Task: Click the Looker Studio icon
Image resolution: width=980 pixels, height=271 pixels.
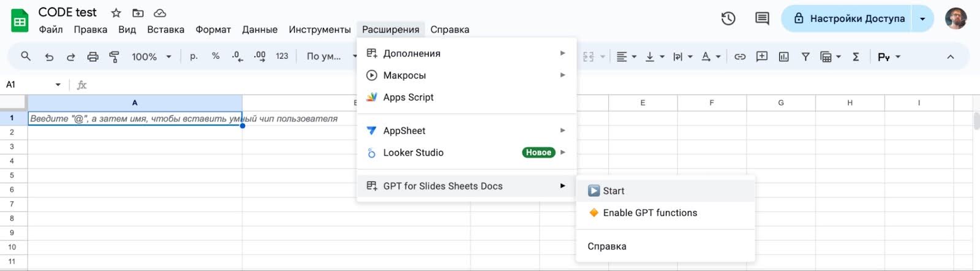Action: 371,153
